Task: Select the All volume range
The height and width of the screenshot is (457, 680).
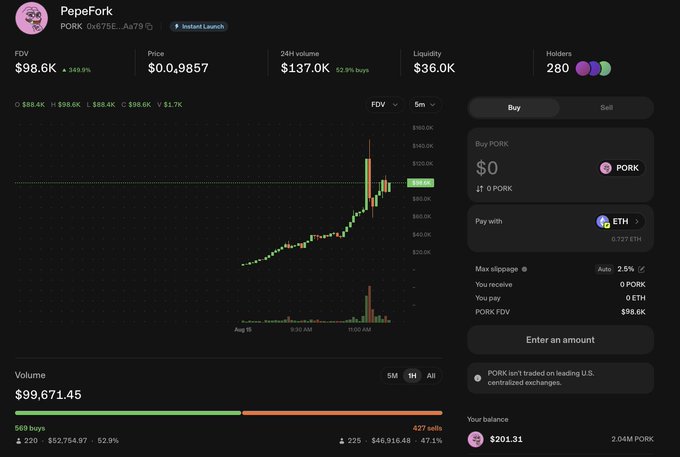Action: tap(431, 376)
